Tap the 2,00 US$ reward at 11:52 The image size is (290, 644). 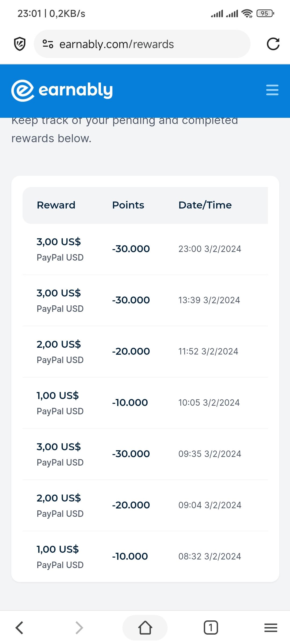(x=59, y=344)
